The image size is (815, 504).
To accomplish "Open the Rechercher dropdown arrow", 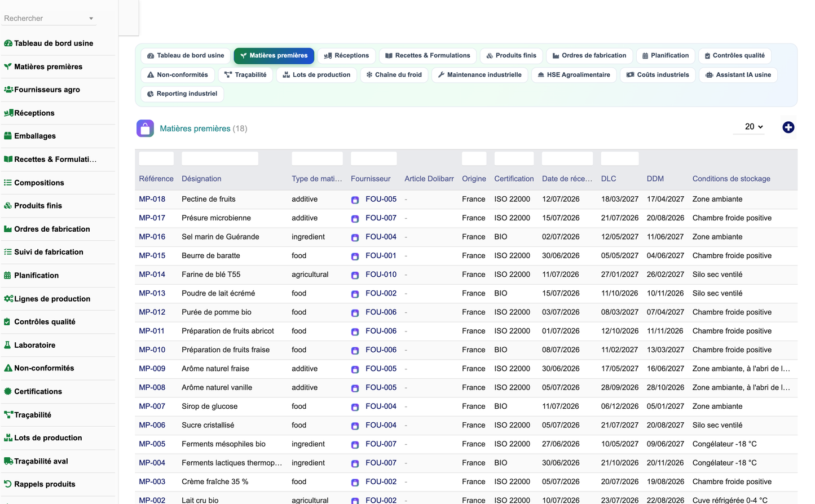I will point(91,19).
